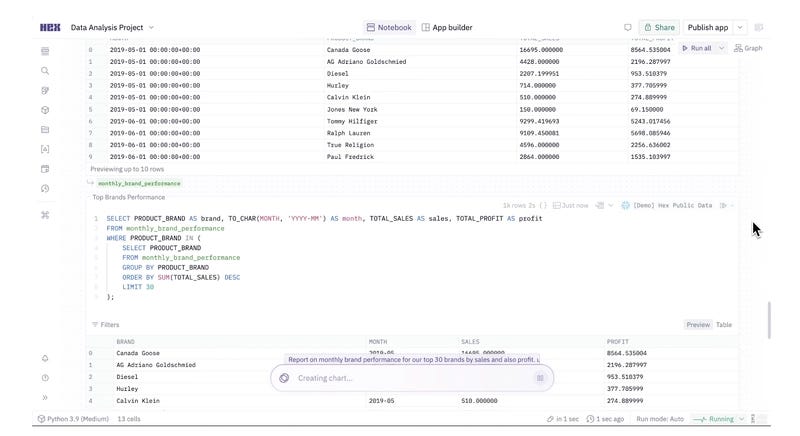Open the version history clock icon
This screenshot has height=436, width=800.
tap(45, 189)
